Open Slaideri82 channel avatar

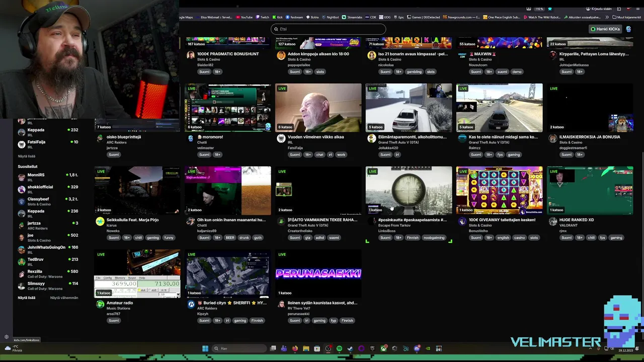(x=191, y=55)
